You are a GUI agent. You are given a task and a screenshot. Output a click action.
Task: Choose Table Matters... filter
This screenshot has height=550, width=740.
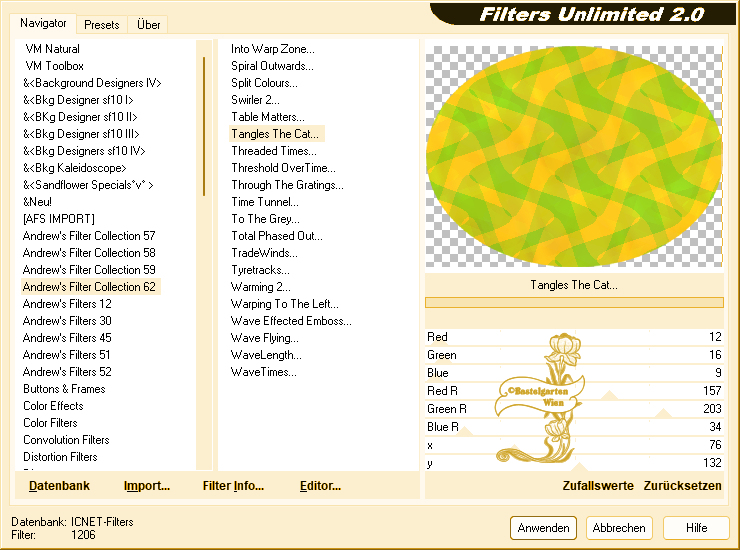[268, 117]
